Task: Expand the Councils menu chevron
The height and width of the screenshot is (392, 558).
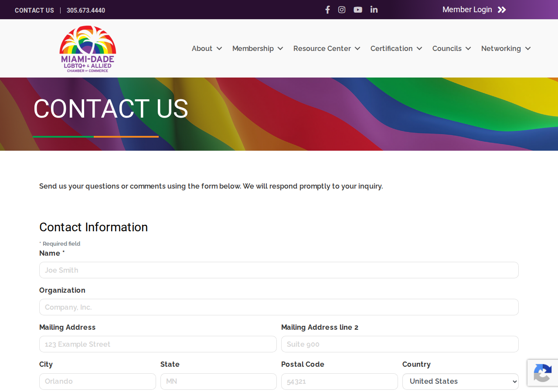Action: tap(468, 48)
